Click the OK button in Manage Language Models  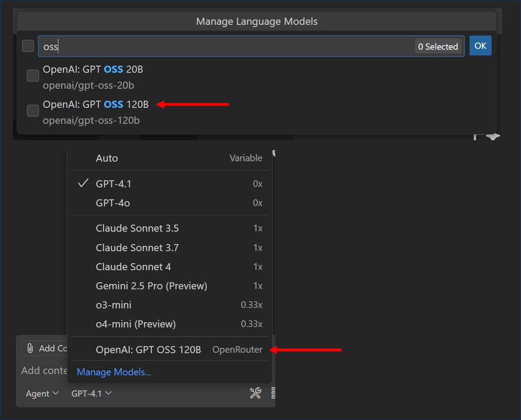[x=480, y=46]
